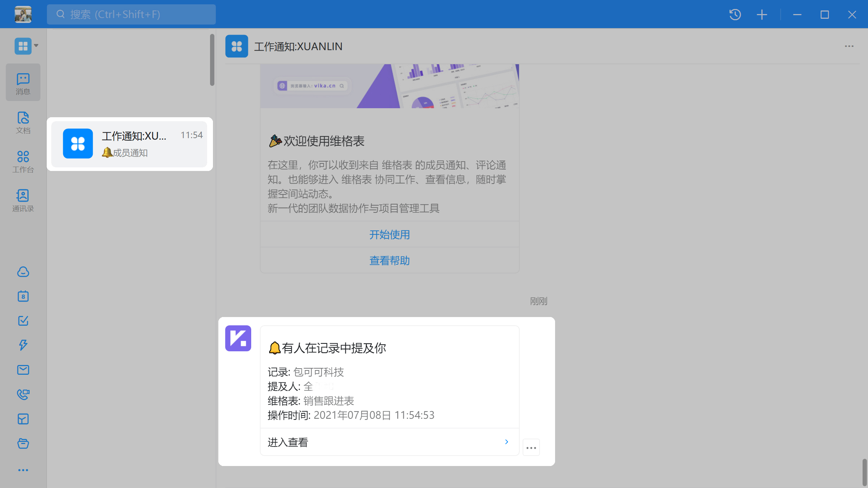868x488 pixels.
Task: Click the plus button in the title bar
Action: (762, 14)
